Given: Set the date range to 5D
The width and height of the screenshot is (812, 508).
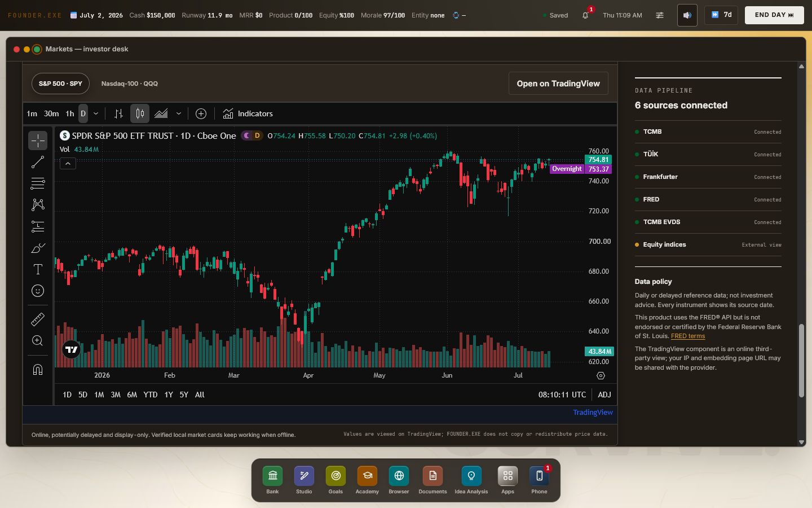Looking at the screenshot, I should tap(83, 395).
